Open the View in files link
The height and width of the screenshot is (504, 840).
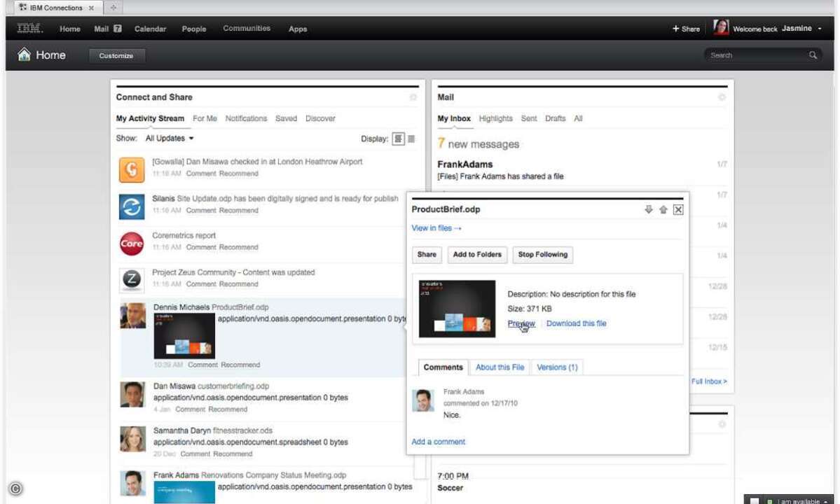pyautogui.click(x=436, y=228)
